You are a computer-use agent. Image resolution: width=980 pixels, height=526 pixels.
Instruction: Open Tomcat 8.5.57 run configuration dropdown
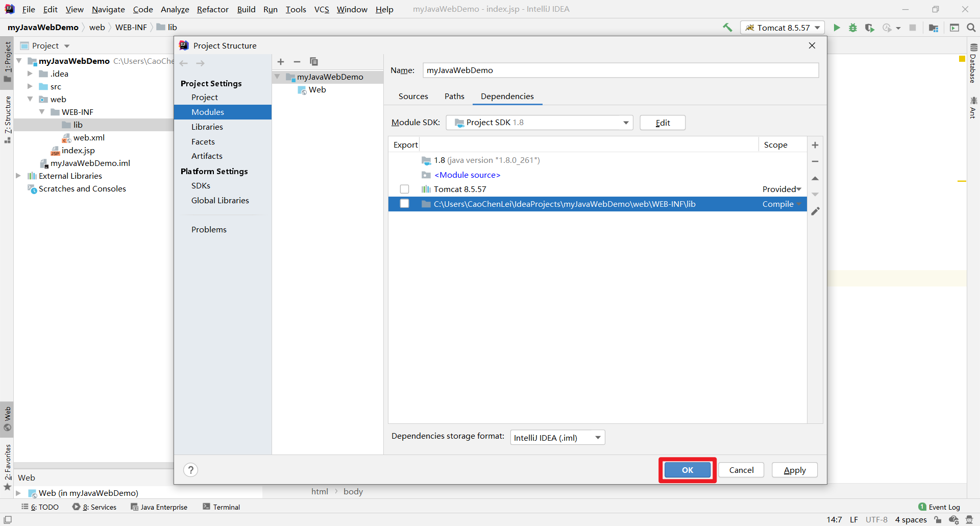tap(782, 28)
